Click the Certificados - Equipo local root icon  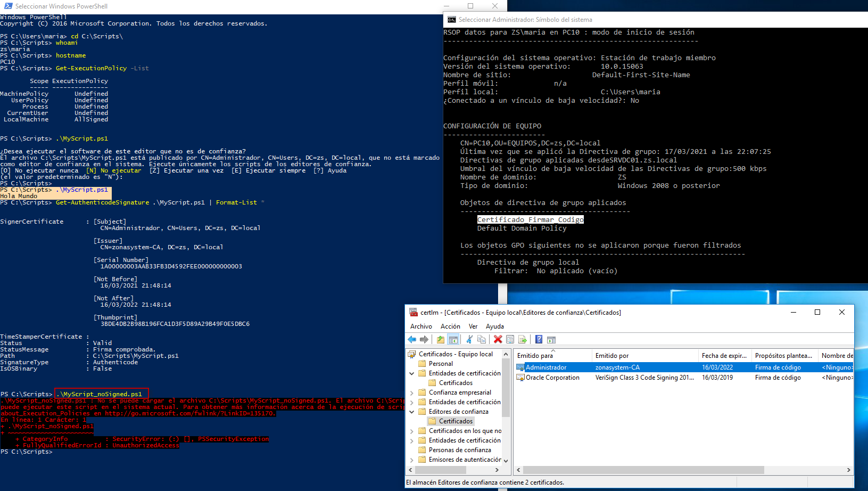coord(412,354)
